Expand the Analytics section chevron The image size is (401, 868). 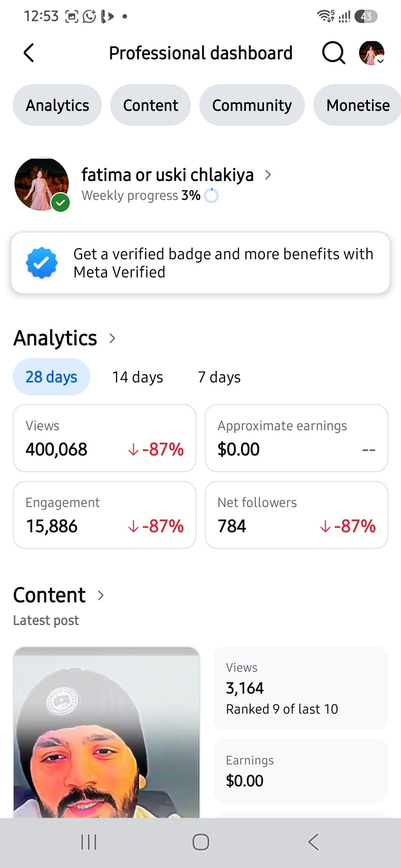tap(112, 338)
